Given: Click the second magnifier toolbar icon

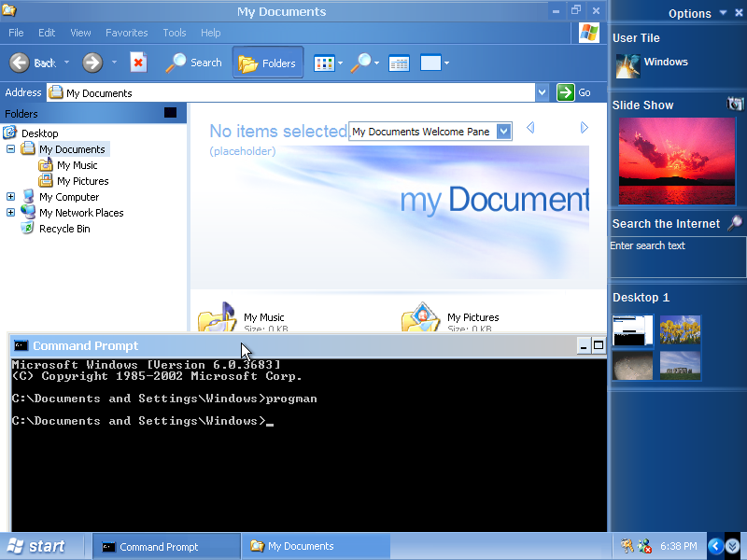Looking at the screenshot, I should point(360,63).
